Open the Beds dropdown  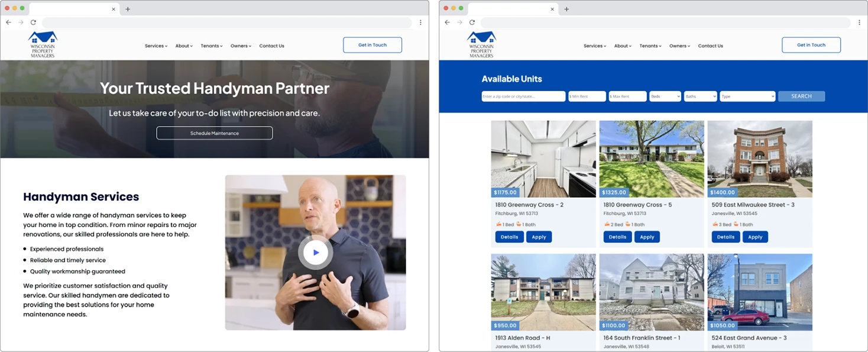665,96
